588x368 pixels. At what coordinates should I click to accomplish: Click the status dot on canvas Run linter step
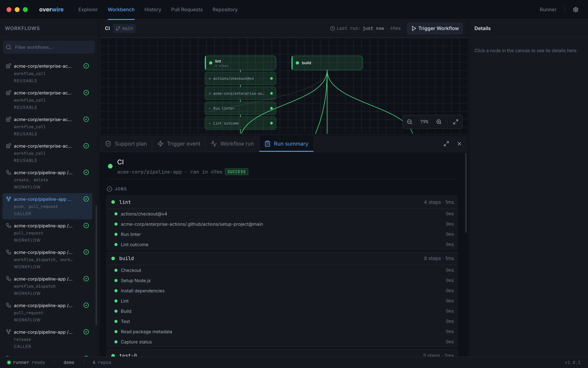pyautogui.click(x=271, y=108)
